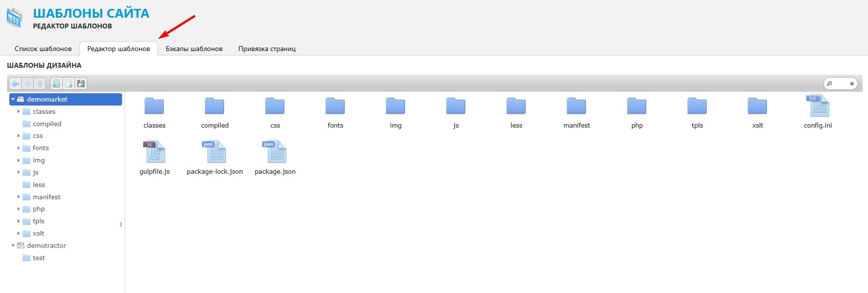The image size is (868, 293).
Task: Expand the css folder in tree
Action: tap(19, 135)
